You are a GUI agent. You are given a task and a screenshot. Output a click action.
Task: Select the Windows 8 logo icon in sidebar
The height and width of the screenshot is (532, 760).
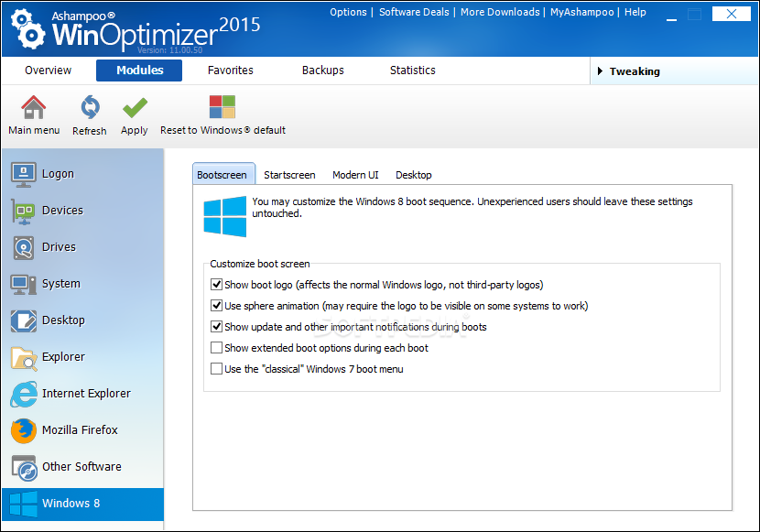tap(23, 504)
